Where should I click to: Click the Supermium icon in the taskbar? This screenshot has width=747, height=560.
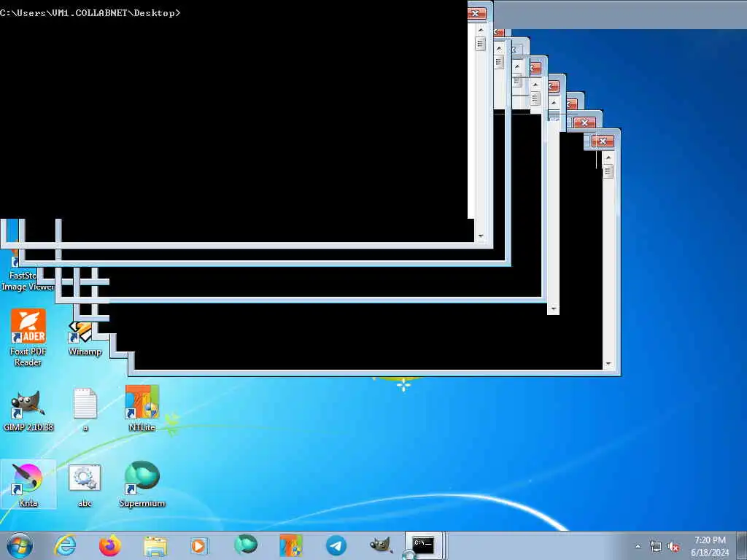(246, 545)
